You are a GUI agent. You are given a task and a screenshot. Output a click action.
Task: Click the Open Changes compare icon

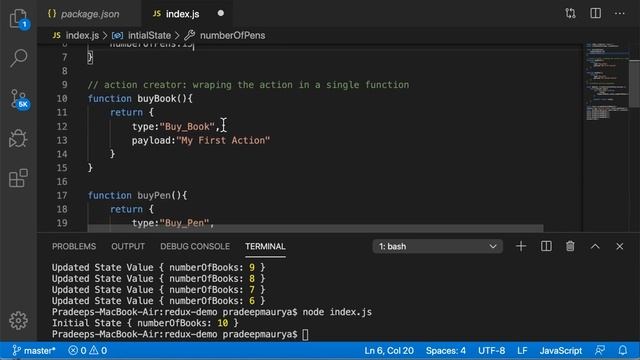point(570,13)
